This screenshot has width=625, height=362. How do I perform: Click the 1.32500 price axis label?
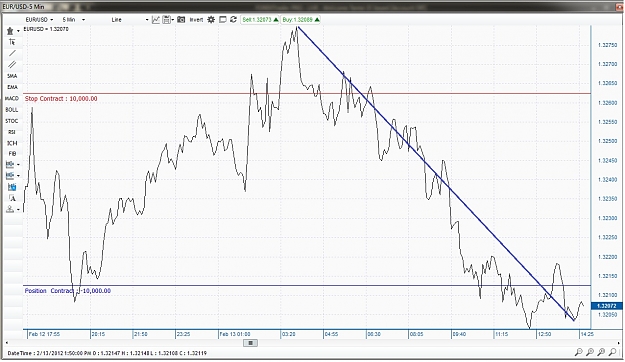click(607, 141)
